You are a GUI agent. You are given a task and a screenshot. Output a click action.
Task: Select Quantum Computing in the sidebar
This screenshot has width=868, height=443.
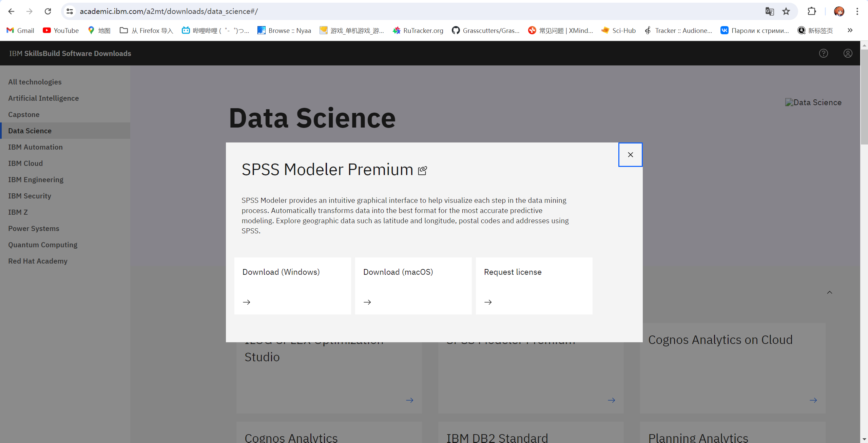(x=43, y=245)
